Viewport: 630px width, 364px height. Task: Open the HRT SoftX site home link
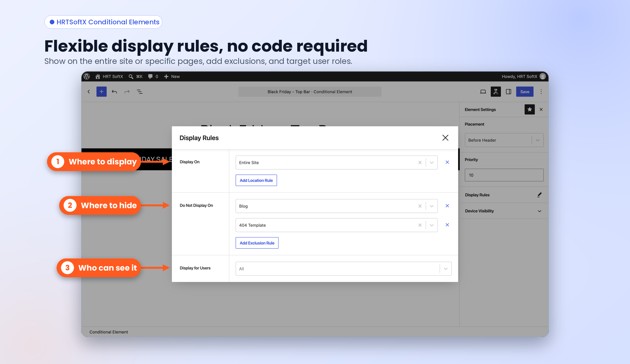[109, 76]
